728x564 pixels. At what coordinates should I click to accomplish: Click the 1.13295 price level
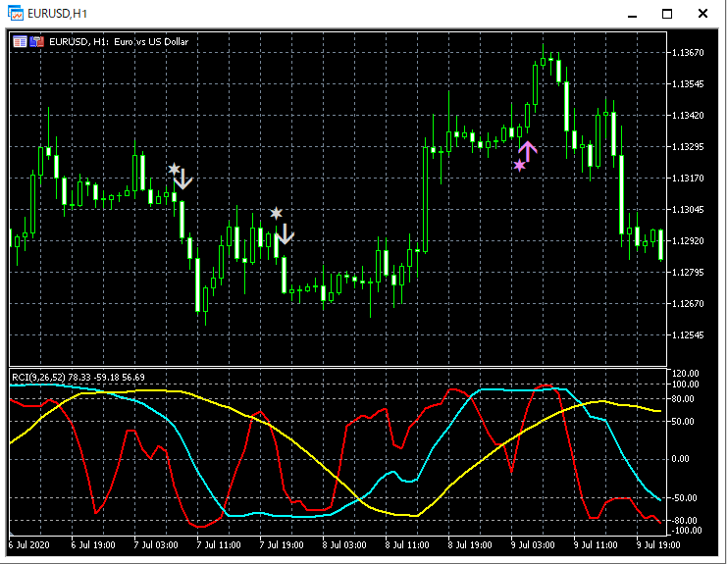[x=688, y=147]
